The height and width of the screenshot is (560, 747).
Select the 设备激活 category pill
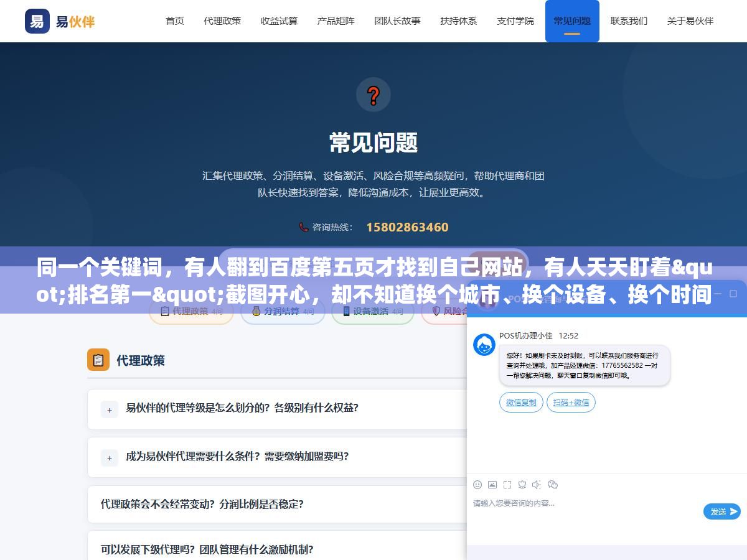[372, 312]
